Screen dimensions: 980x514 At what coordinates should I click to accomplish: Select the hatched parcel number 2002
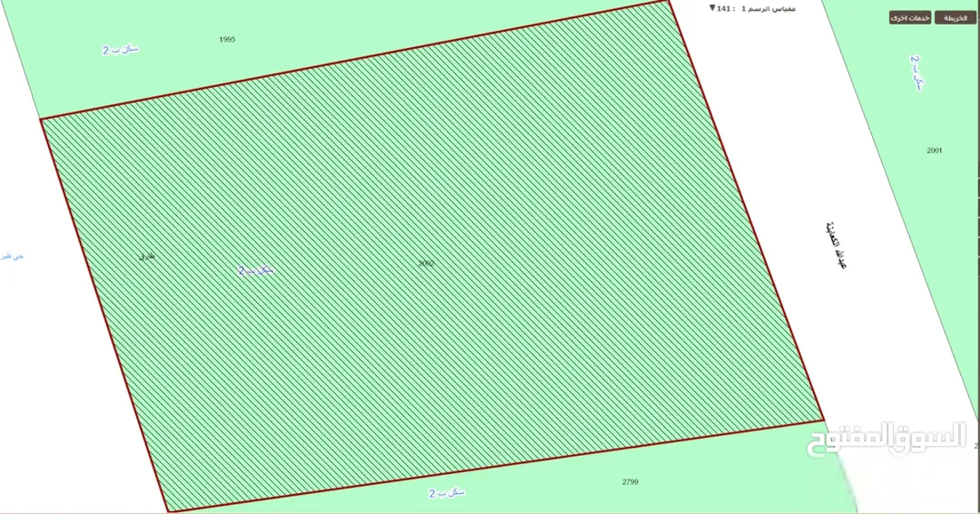pos(426,264)
